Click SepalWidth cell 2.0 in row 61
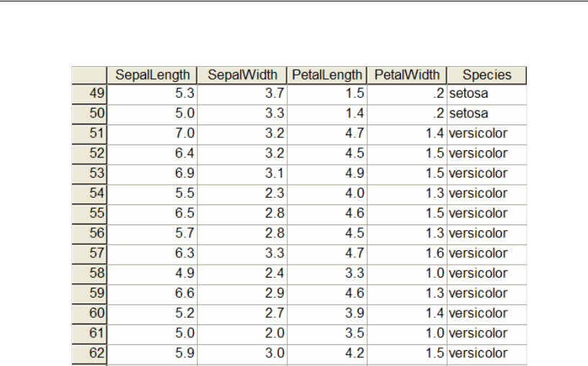588x366 pixels. coord(242,334)
